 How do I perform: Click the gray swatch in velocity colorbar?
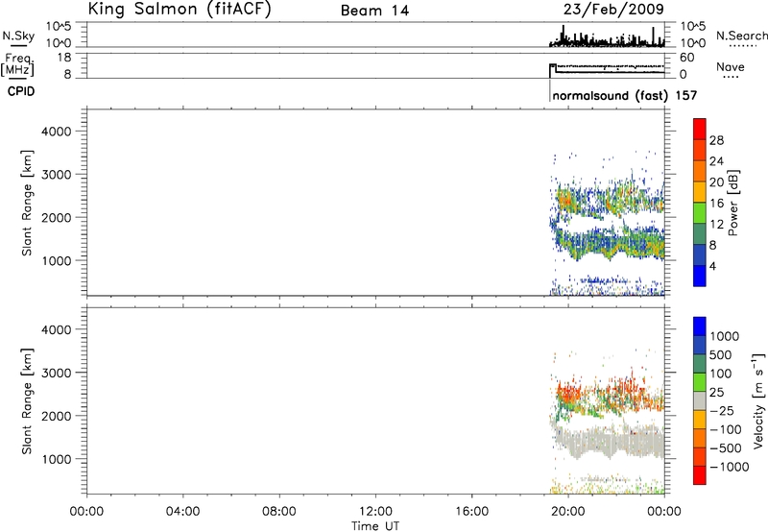pos(700,400)
